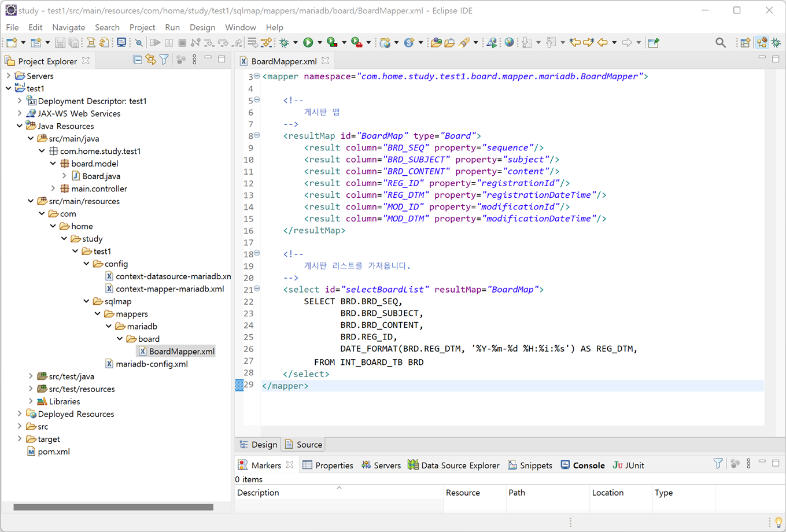Click the Debug bug icon in toolbar
This screenshot has width=786, height=532.
(284, 42)
